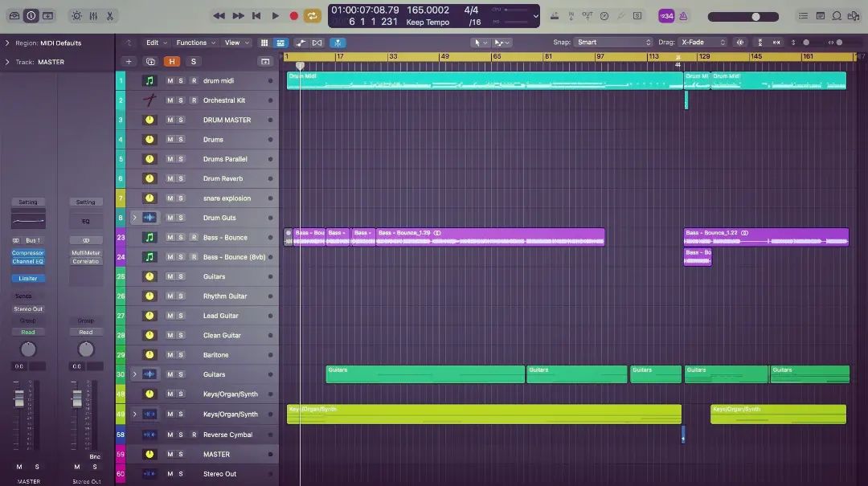This screenshot has height=486, width=868.
Task: Open the Global Tracks icon
Action: (265, 61)
